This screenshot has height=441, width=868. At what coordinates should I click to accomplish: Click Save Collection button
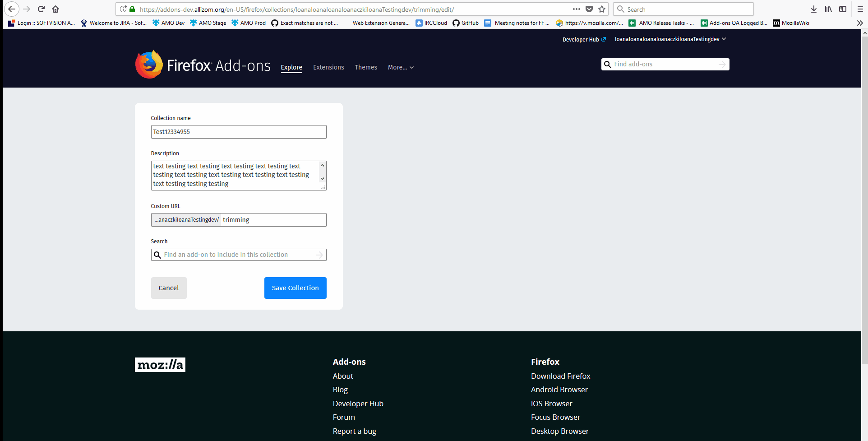tap(295, 288)
